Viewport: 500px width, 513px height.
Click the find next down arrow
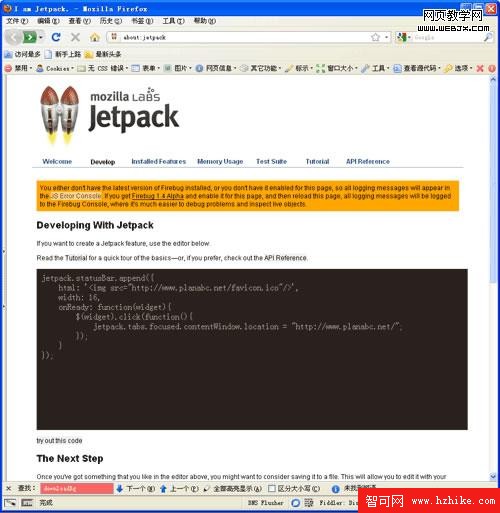point(120,489)
